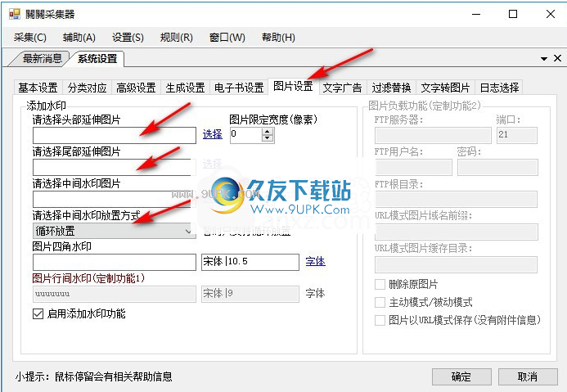The image size is (567, 392).
Task: Click the app icon in title bar
Action: 15,14
